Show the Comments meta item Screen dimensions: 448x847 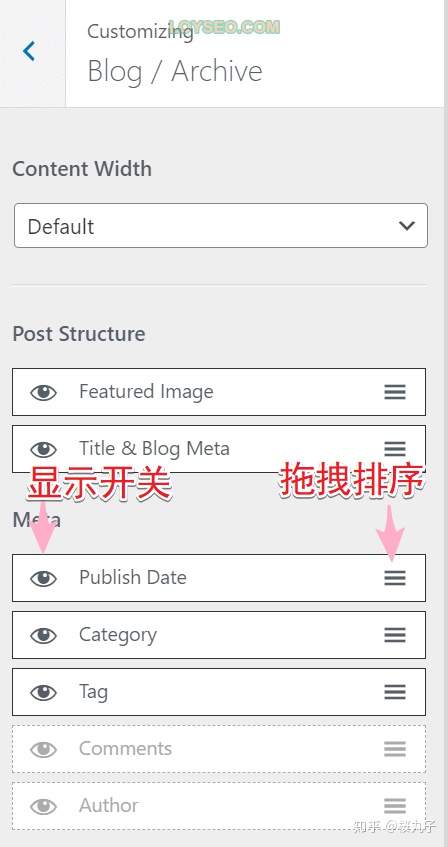click(x=43, y=749)
